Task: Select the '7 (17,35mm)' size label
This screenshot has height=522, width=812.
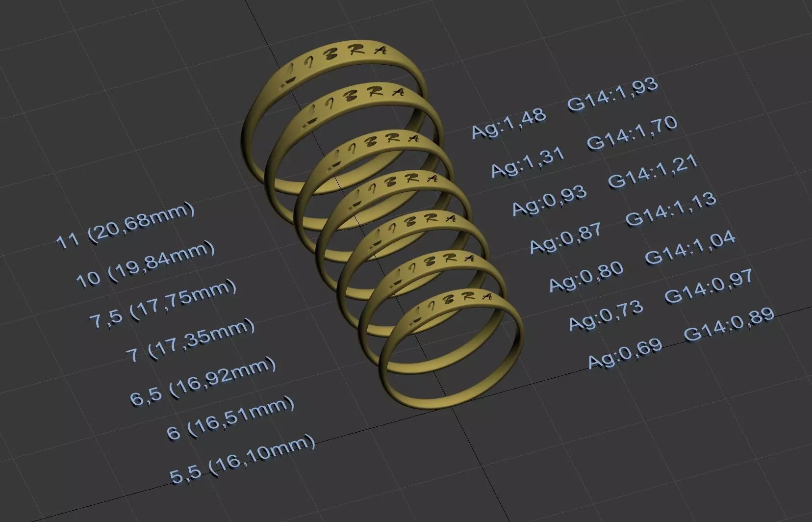Action: pos(191,339)
